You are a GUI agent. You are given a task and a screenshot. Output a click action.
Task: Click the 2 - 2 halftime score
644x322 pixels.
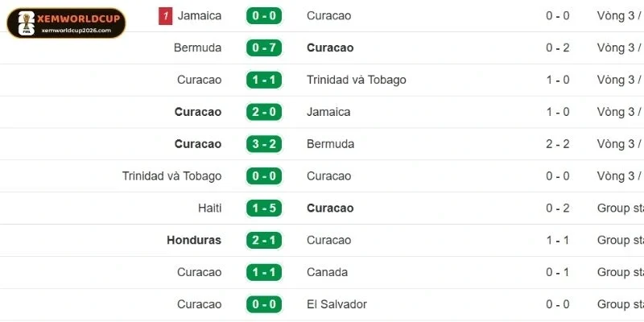coord(559,144)
